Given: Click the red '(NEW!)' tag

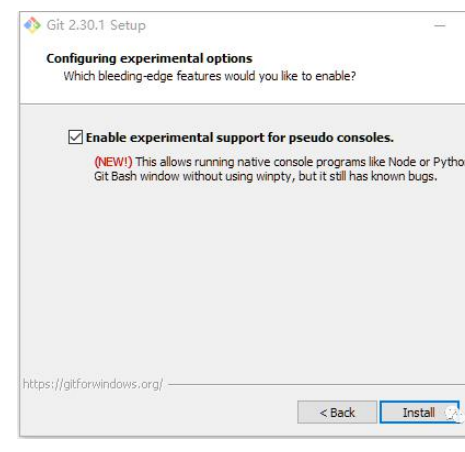Looking at the screenshot, I should coord(113,162).
